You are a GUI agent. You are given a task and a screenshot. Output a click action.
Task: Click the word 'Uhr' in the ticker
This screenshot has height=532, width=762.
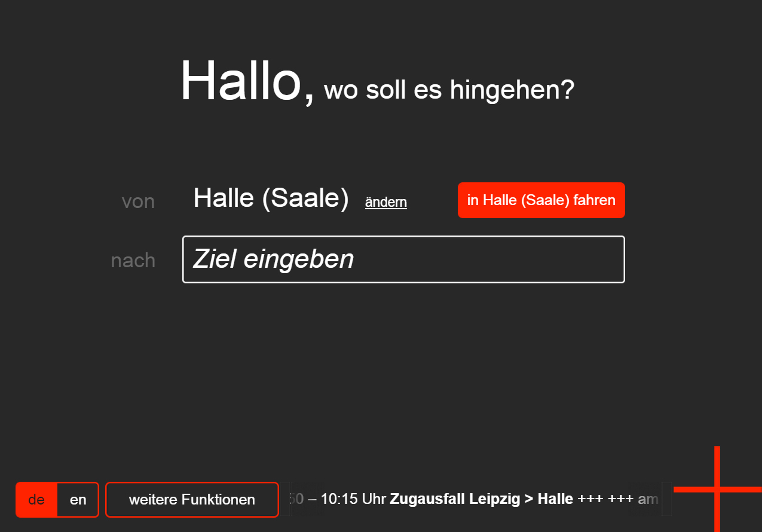pos(375,499)
